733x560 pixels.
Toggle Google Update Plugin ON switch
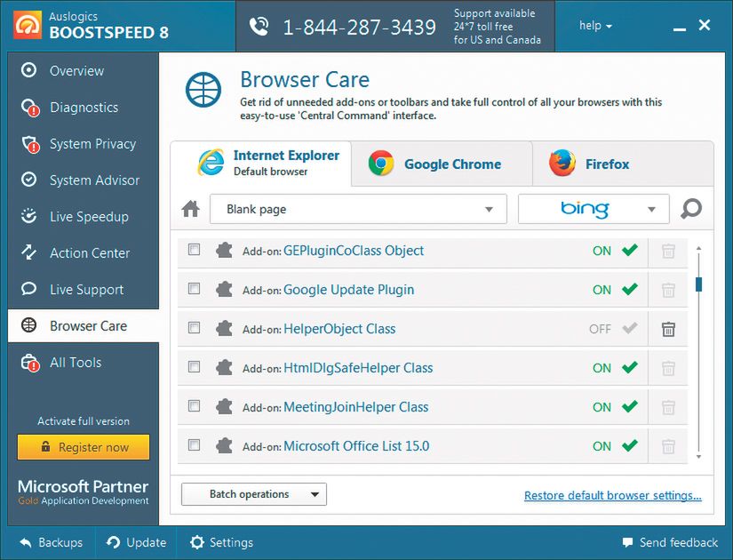click(x=615, y=290)
